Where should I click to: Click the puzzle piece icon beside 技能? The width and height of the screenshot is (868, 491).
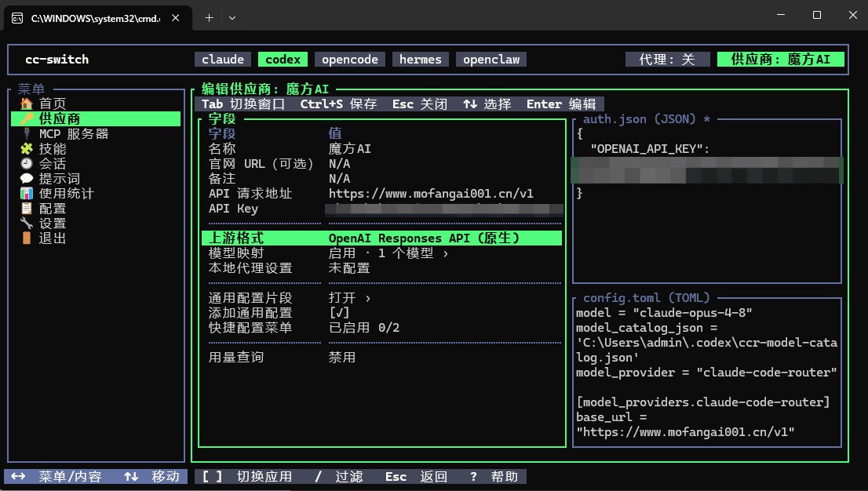tap(27, 148)
